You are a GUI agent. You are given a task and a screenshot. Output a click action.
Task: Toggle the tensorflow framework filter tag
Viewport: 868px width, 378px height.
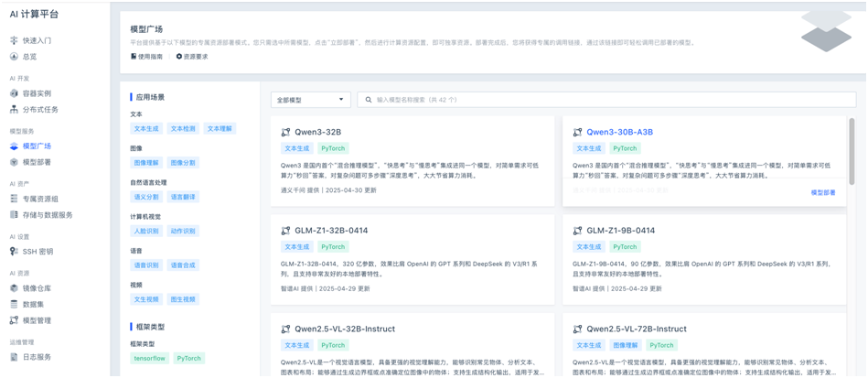click(x=149, y=359)
